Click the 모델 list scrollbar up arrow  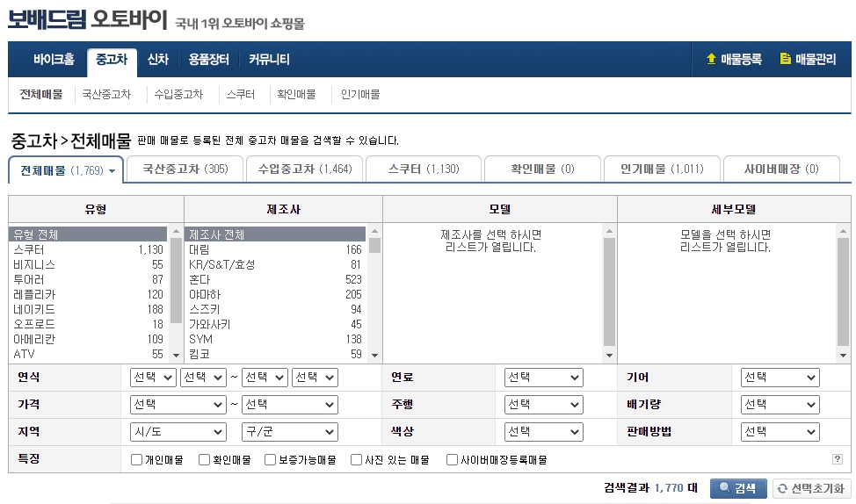pyautogui.click(x=609, y=231)
